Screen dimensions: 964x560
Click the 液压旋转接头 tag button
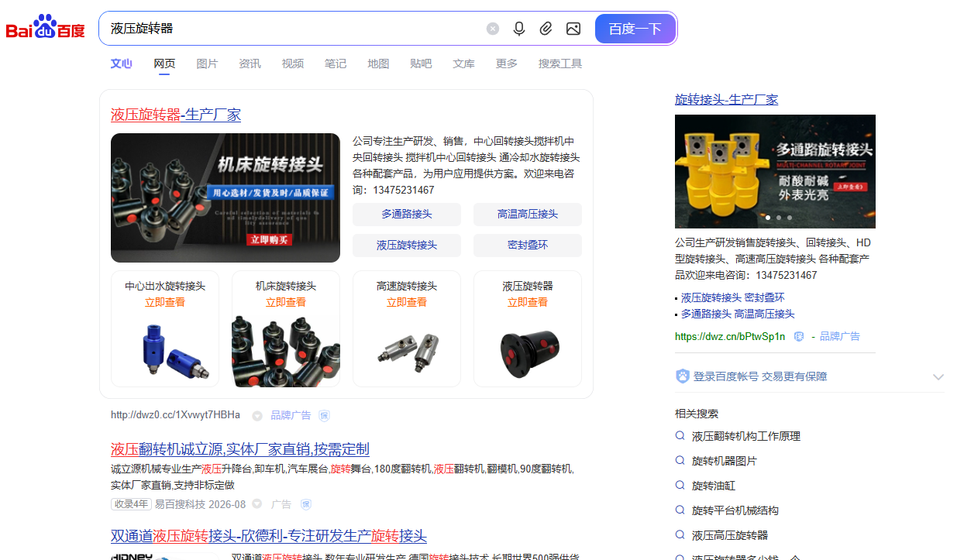[x=407, y=246]
